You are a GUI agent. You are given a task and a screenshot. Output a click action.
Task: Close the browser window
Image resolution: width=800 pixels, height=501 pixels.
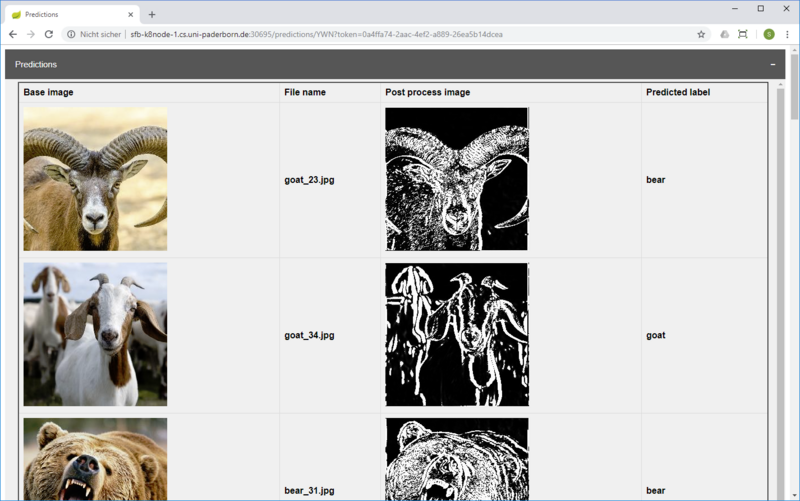[x=786, y=9]
